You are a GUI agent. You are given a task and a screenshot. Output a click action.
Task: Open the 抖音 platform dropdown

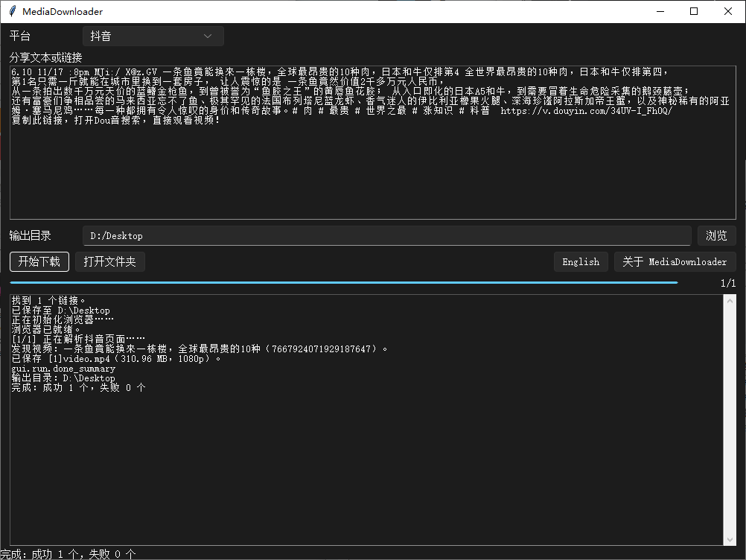pos(153,36)
